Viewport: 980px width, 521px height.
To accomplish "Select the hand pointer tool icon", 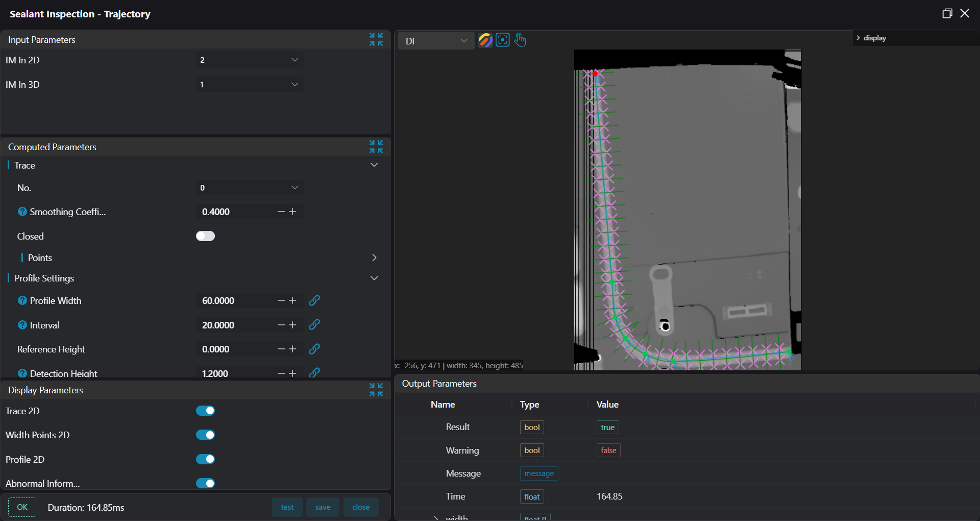I will 520,40.
